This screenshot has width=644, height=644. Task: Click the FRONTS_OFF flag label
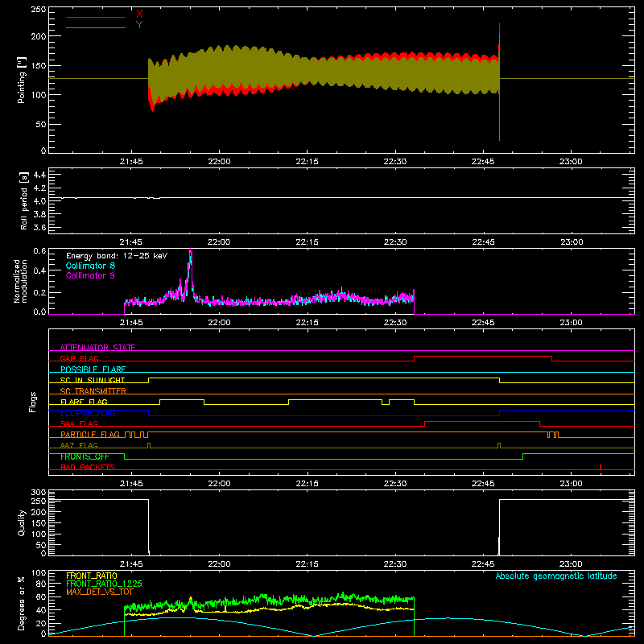pos(85,456)
